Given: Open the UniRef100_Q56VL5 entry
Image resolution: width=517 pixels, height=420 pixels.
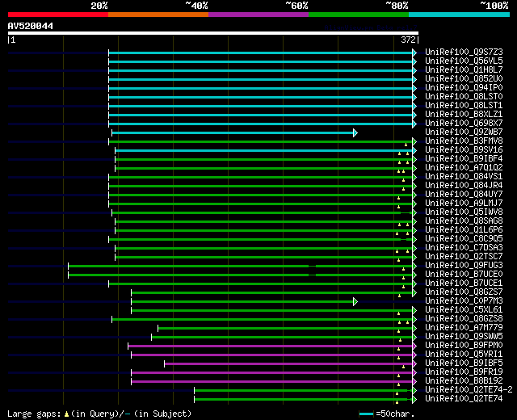Looking at the screenshot, I should (x=464, y=61).
